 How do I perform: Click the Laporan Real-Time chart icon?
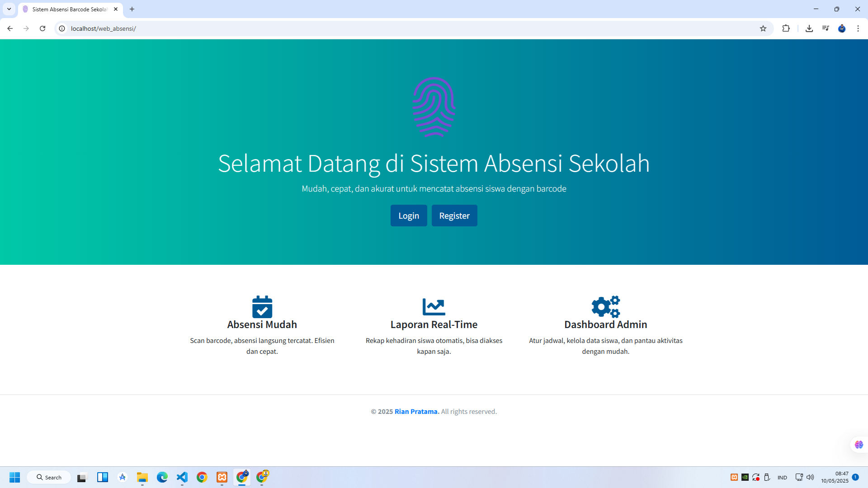coord(434,306)
